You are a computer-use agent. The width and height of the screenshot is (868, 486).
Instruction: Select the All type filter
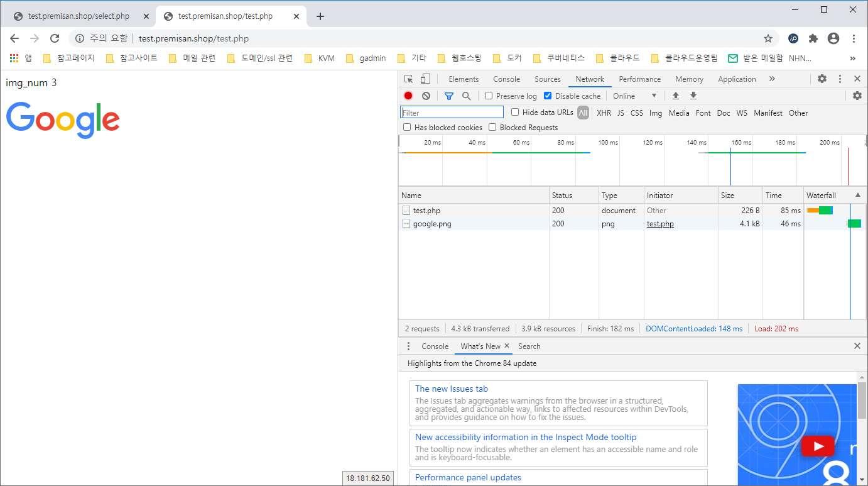[583, 113]
